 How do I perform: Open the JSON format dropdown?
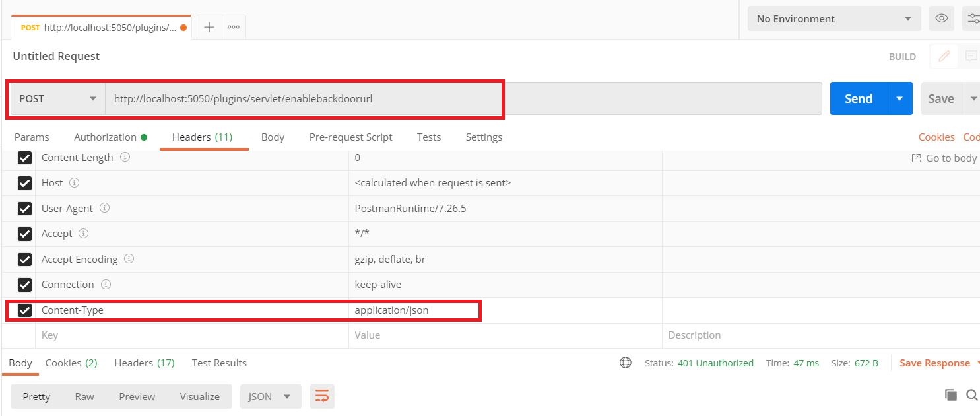pos(271,396)
